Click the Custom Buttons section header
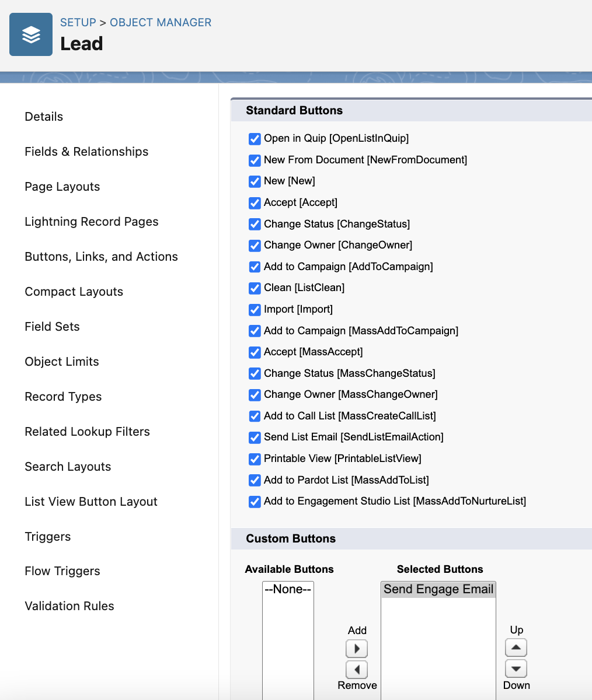592x700 pixels. 291,539
